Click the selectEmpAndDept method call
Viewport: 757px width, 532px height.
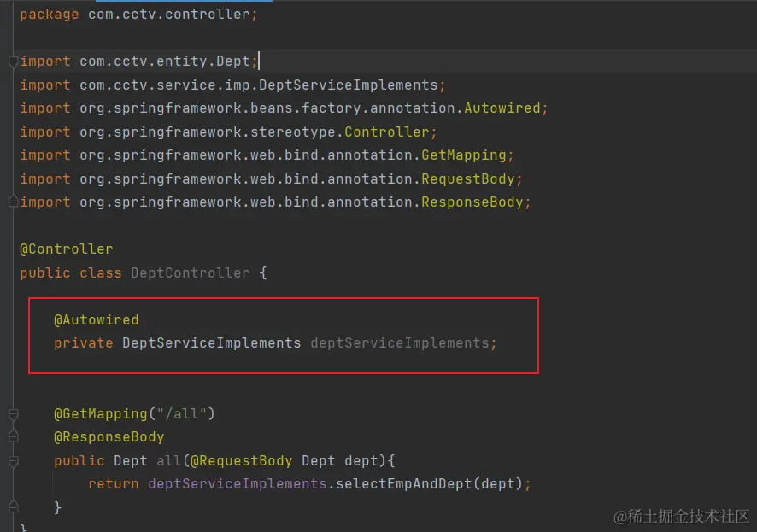pyautogui.click(x=403, y=484)
